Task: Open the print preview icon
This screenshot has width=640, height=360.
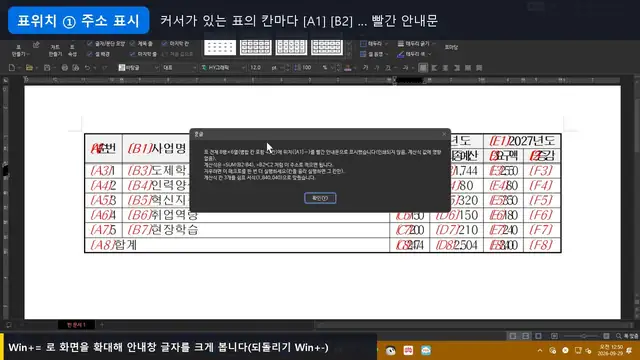Action: click(76, 68)
